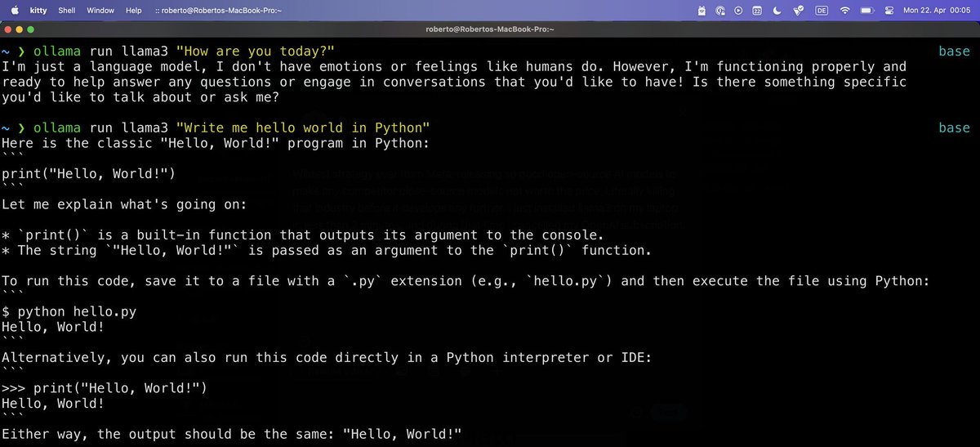Click the line starting 'To run this code, save'

tap(465, 280)
